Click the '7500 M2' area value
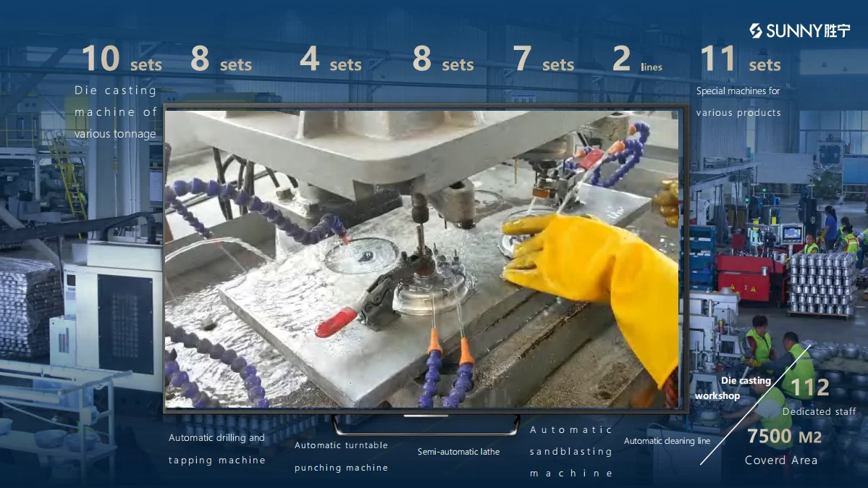Image resolution: width=868 pixels, height=488 pixels. 785,437
